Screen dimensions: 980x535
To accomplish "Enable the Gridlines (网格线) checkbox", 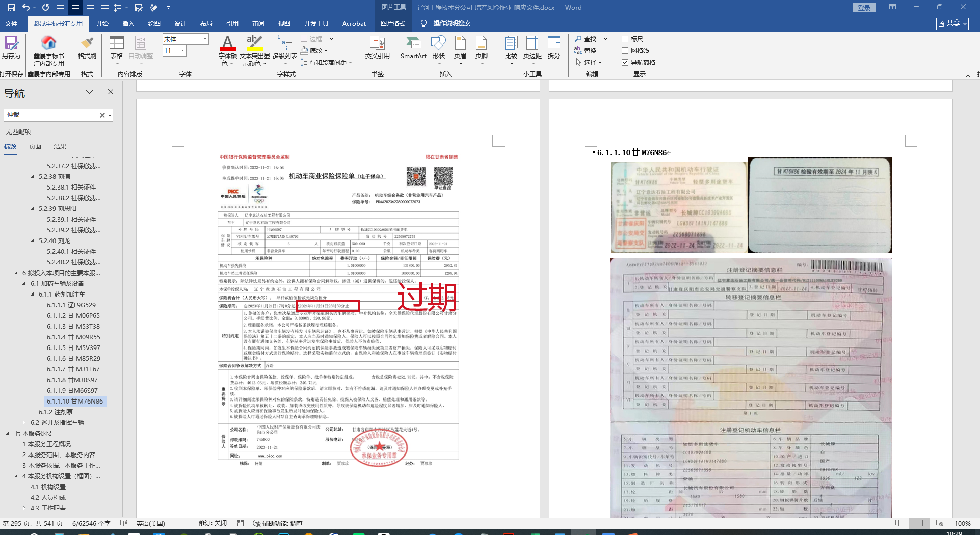I will 625,51.
